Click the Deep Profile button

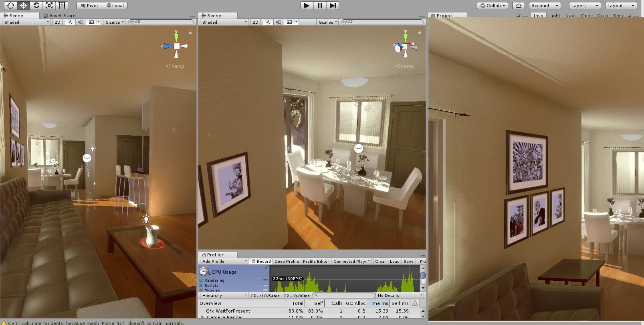click(x=287, y=261)
